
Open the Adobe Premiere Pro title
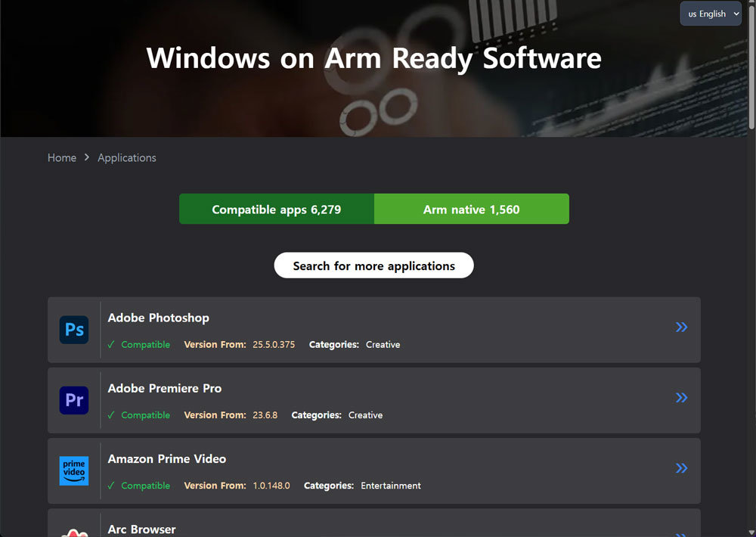pyautogui.click(x=164, y=389)
